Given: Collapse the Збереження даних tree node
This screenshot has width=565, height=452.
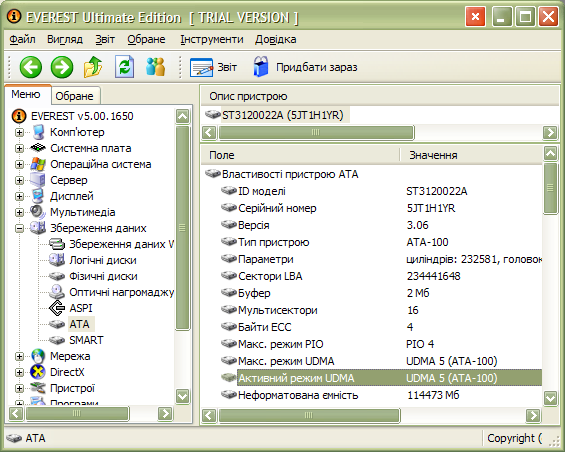Looking at the screenshot, I should pyautogui.click(x=19, y=228).
